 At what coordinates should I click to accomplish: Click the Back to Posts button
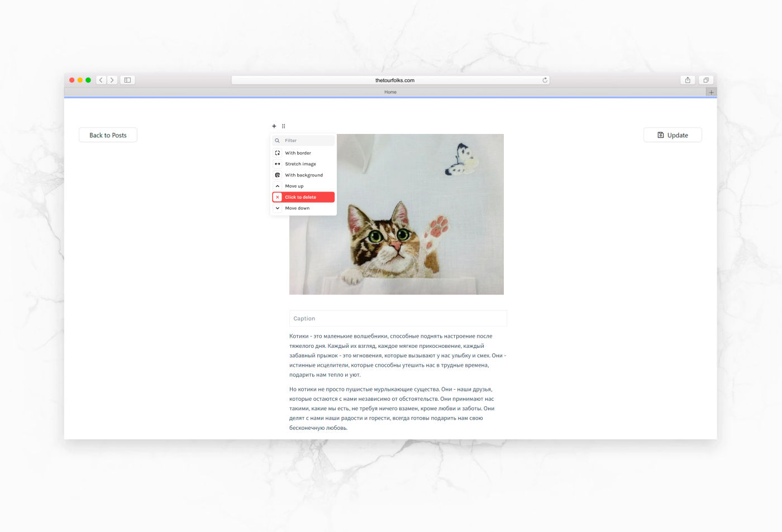point(108,135)
